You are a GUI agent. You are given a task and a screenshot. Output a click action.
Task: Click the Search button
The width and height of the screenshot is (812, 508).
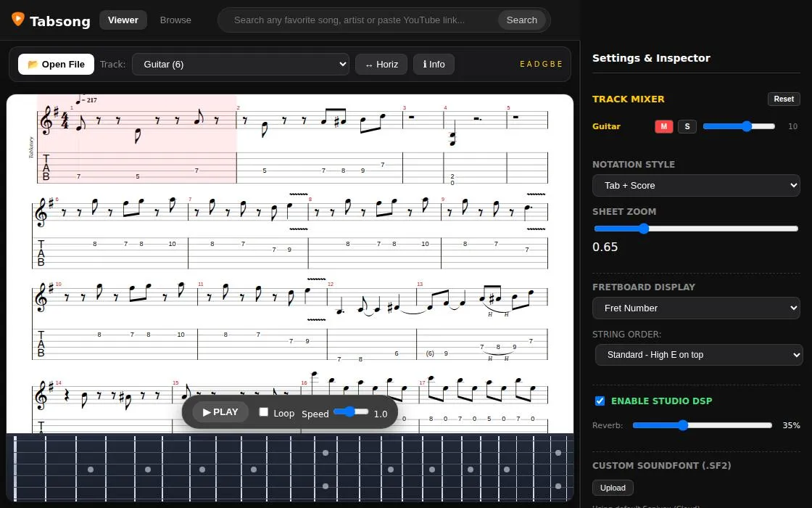pyautogui.click(x=521, y=20)
